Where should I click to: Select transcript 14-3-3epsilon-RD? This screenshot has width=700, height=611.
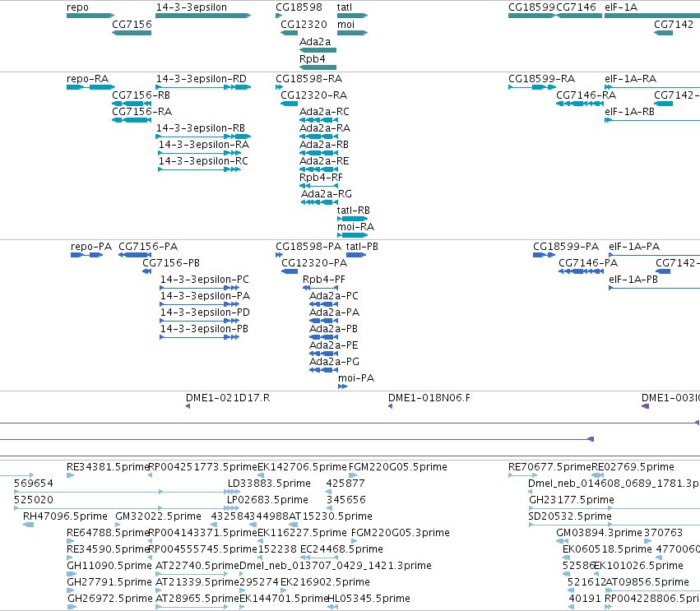[x=203, y=87]
